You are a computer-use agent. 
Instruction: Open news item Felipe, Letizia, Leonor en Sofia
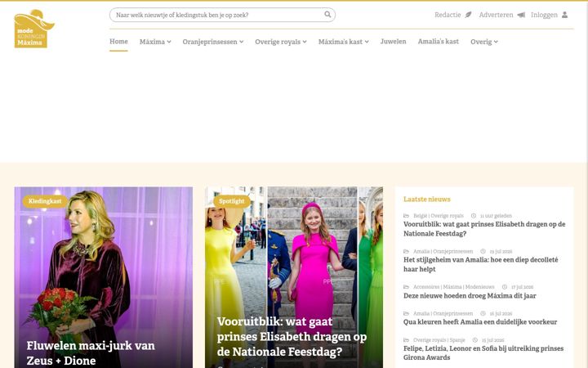(x=483, y=353)
